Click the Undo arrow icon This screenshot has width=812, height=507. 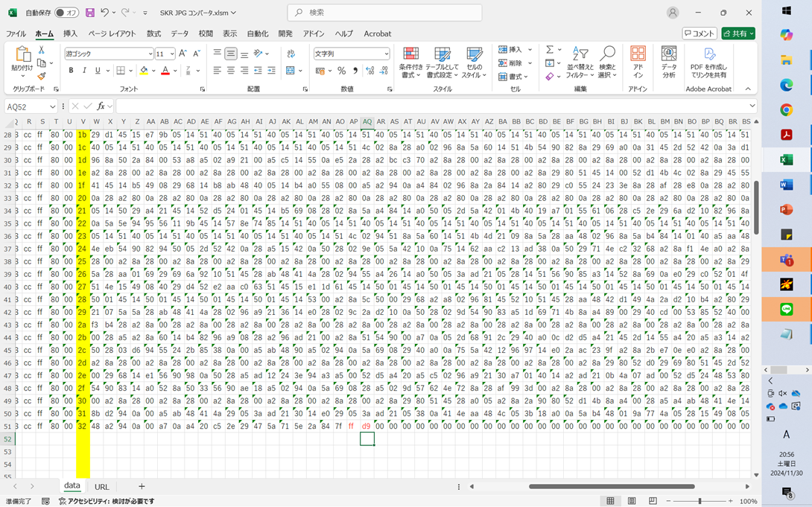click(104, 13)
